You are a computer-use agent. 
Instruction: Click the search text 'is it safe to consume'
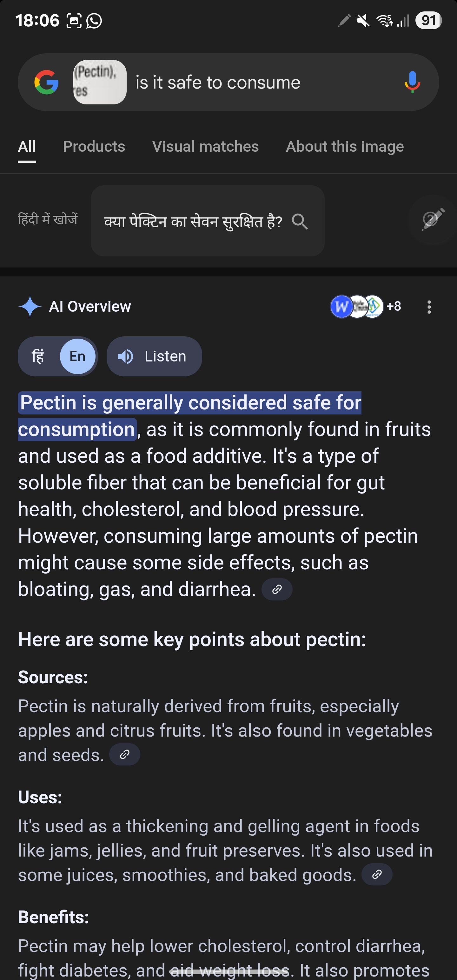(x=218, y=83)
